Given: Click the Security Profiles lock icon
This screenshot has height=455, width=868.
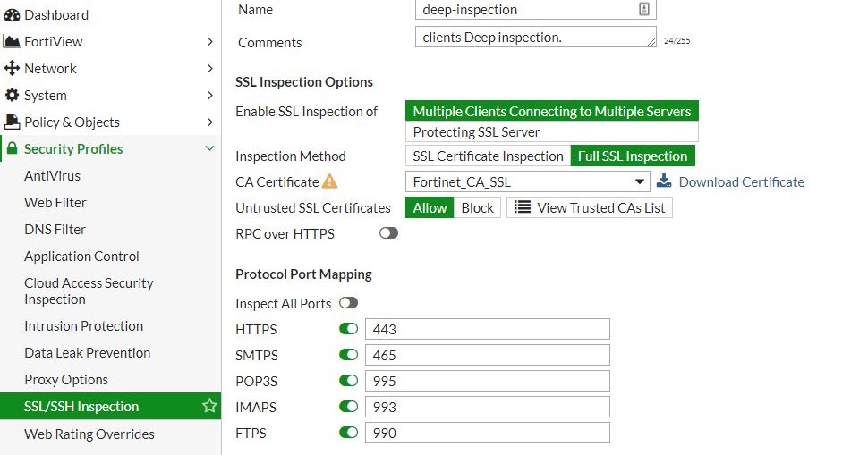Looking at the screenshot, I should (x=12, y=149).
